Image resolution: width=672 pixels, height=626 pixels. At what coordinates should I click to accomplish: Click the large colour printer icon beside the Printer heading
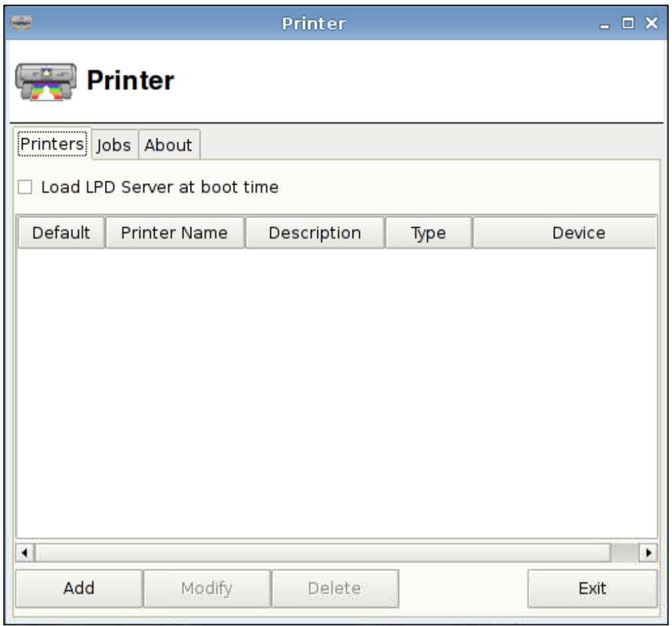click(46, 82)
